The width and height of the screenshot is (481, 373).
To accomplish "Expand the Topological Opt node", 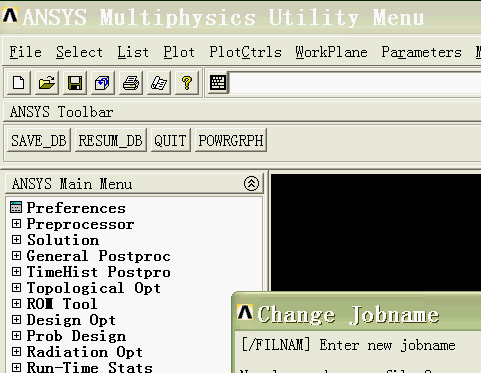I will (16, 287).
